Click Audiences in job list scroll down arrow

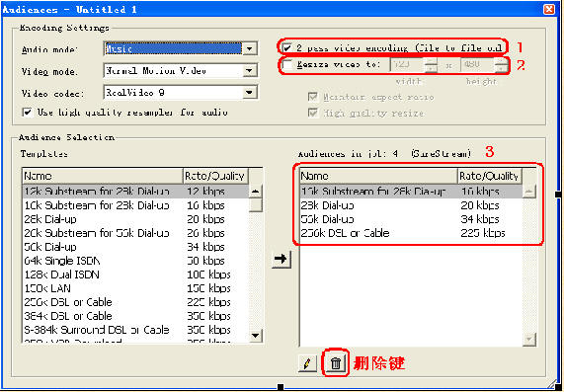(529, 340)
